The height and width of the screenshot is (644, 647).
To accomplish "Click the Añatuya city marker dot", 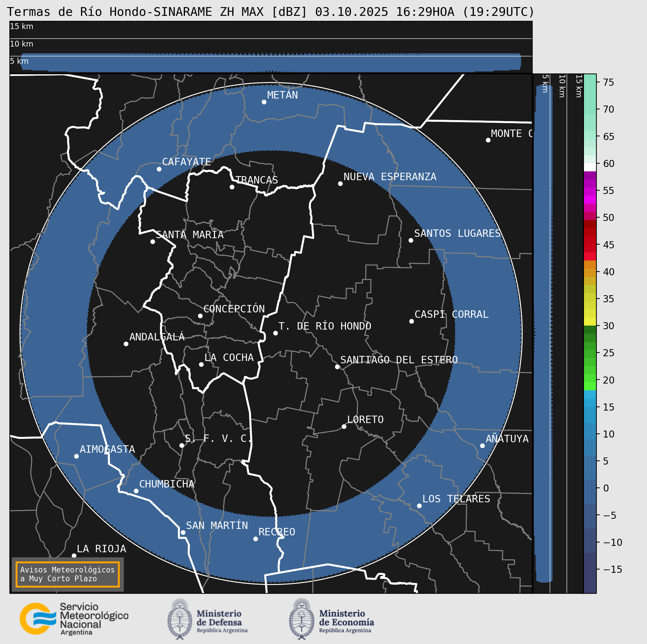I will pos(482,446).
